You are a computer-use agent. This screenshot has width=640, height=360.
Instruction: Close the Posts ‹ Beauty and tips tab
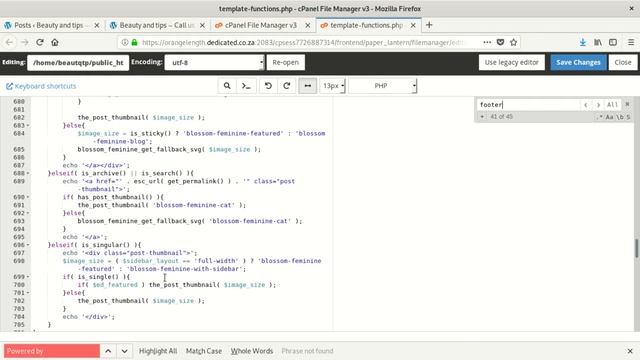[x=97, y=25]
